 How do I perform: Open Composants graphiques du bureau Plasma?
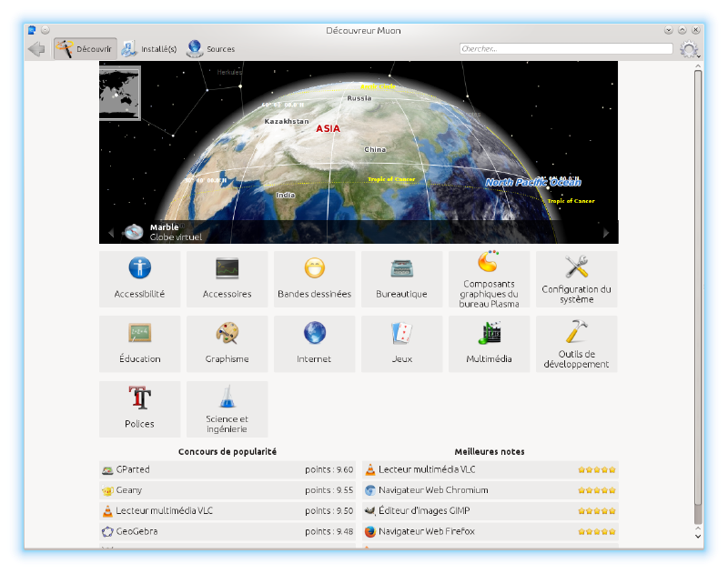[489, 279]
